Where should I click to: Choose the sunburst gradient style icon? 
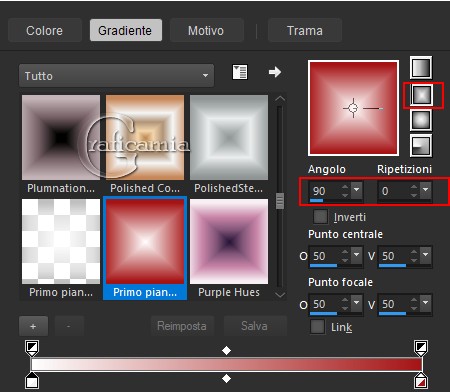(x=421, y=120)
